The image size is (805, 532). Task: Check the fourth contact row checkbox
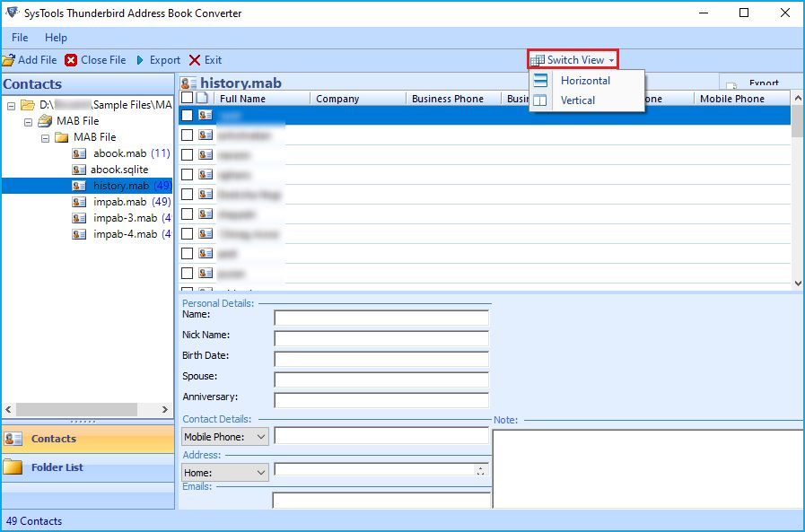point(187,174)
